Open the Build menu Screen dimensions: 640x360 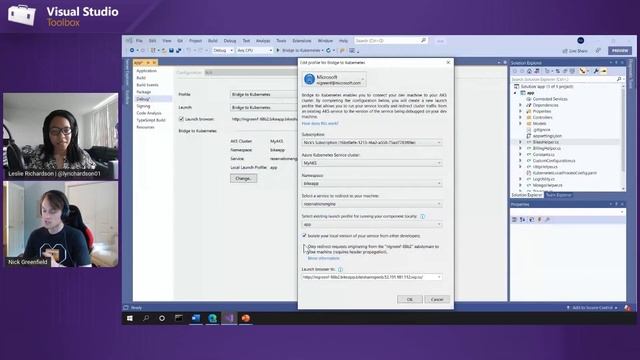(x=213, y=41)
